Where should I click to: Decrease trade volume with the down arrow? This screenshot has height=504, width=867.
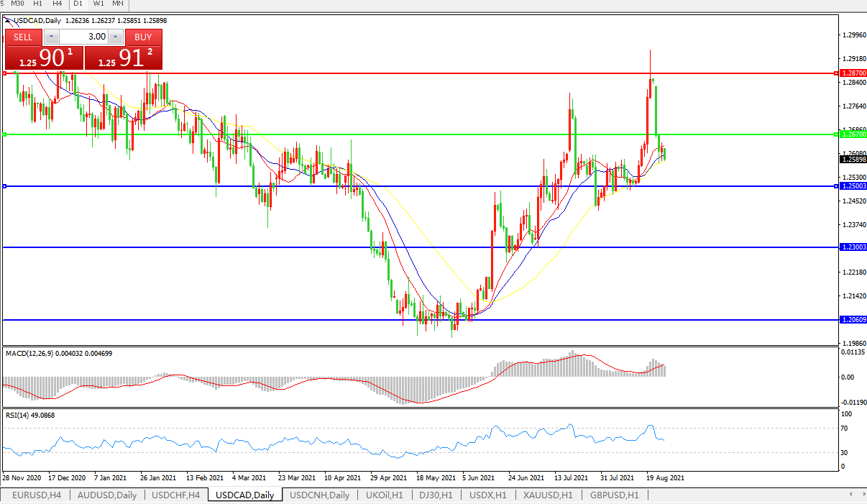tap(50, 37)
